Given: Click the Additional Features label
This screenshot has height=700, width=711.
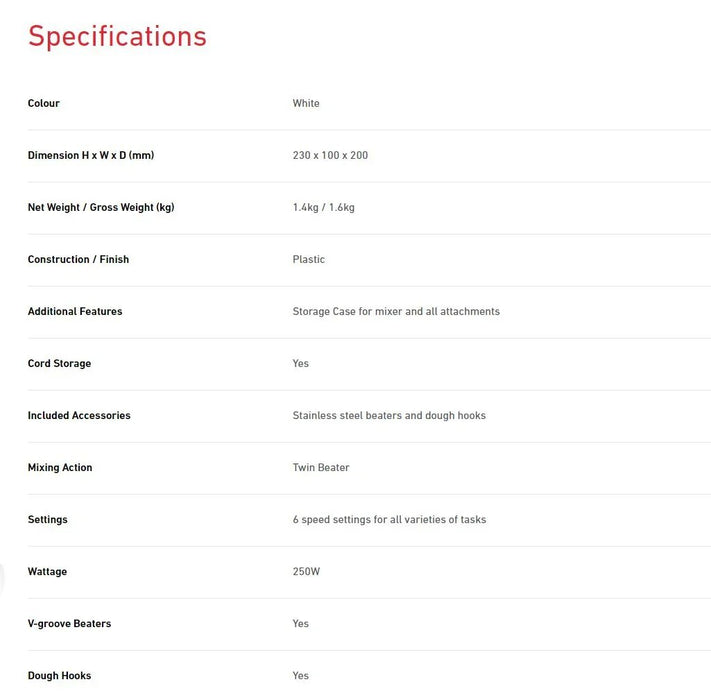Looking at the screenshot, I should [x=75, y=312].
